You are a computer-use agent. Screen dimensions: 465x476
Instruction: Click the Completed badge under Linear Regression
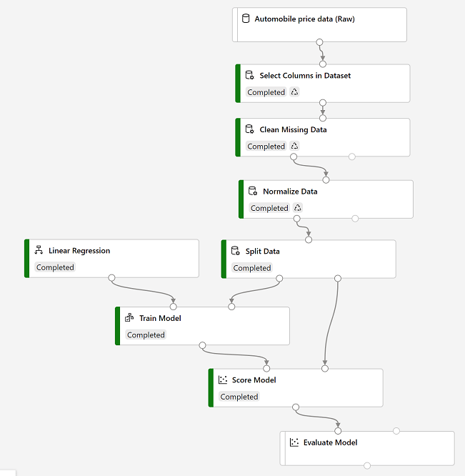click(x=55, y=267)
